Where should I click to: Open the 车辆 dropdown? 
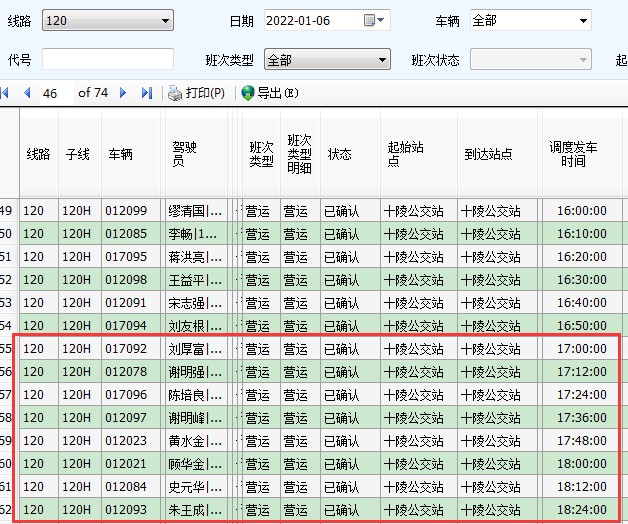point(583,20)
